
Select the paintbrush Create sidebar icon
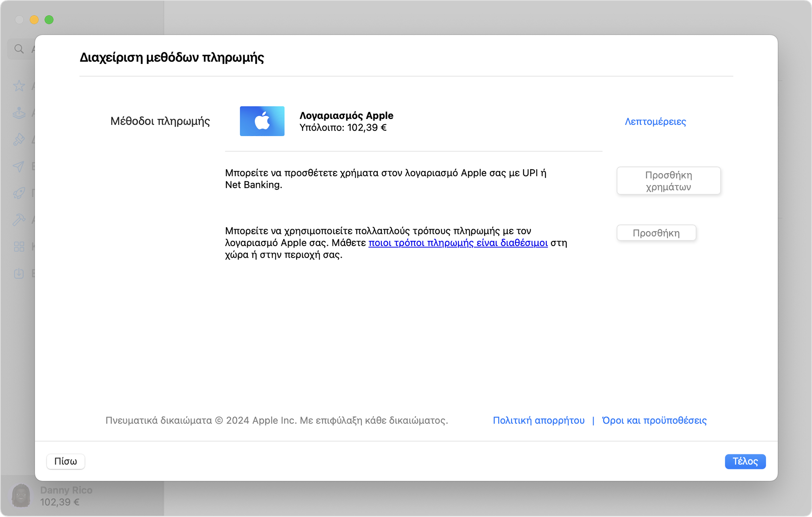coord(19,140)
